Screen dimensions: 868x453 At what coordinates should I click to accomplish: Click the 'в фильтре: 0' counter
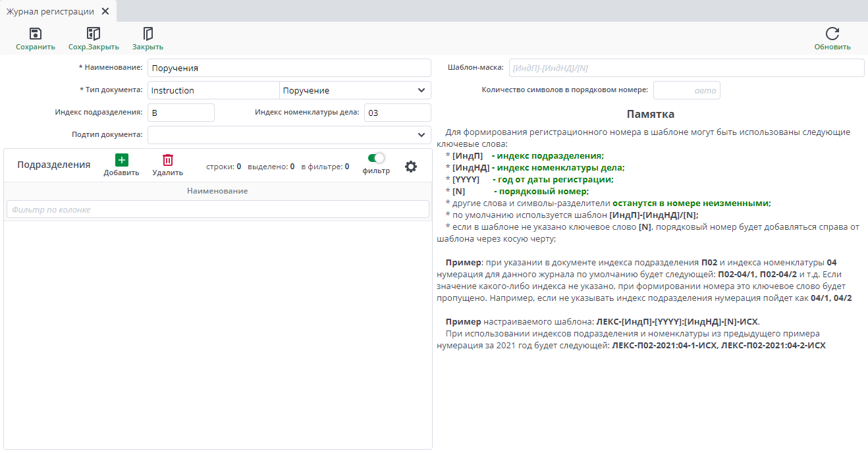click(x=325, y=167)
